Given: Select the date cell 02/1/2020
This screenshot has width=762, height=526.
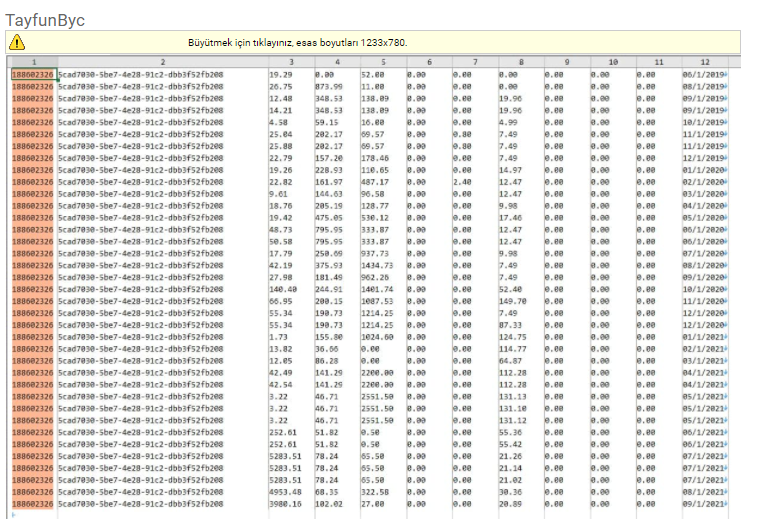Looking at the screenshot, I should (x=705, y=182).
